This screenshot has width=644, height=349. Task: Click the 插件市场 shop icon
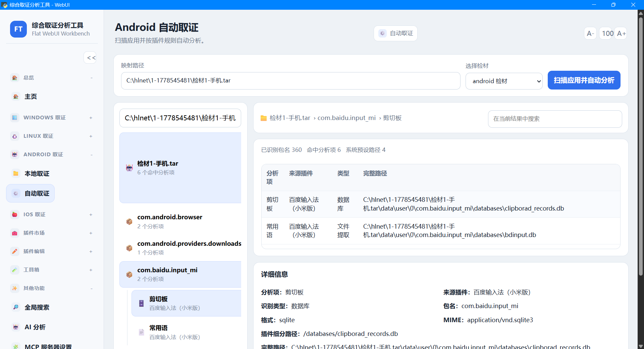15,233
